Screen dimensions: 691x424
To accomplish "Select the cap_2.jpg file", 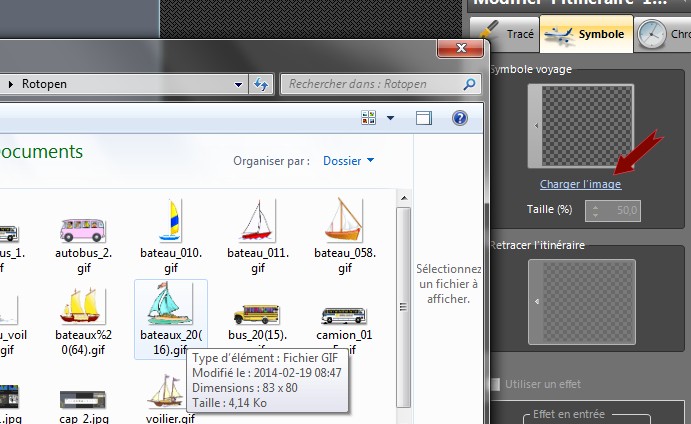I will point(83,405).
